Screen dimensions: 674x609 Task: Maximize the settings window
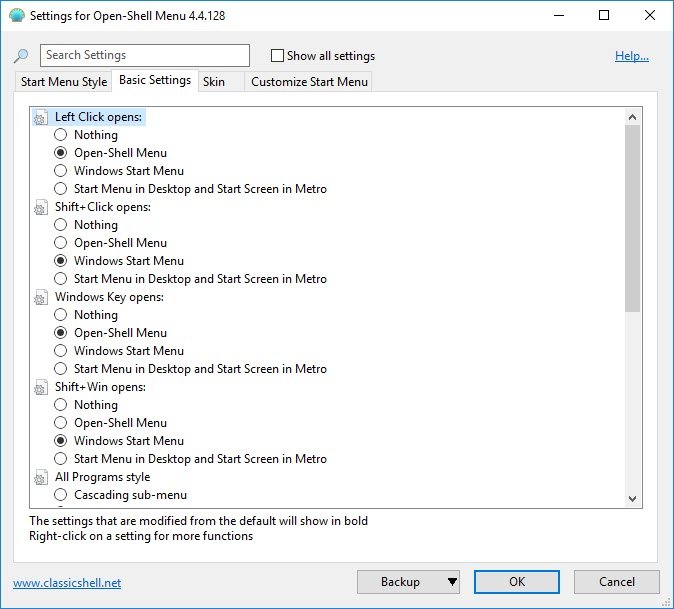click(604, 15)
